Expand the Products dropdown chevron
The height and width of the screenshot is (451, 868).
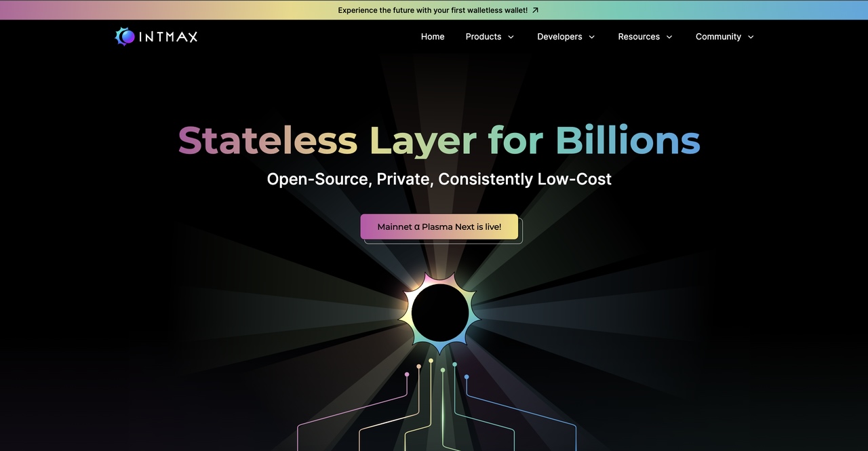[511, 37]
